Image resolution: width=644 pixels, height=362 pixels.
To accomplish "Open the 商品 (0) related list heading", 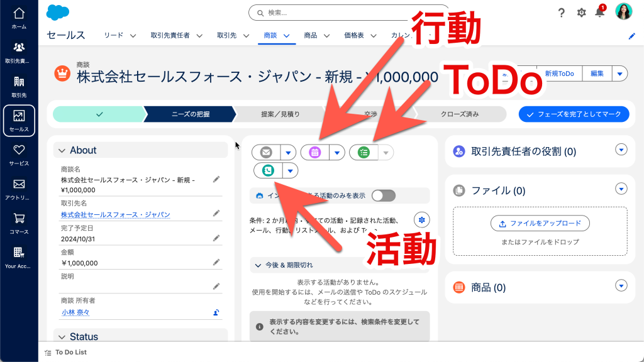I will point(488,287).
